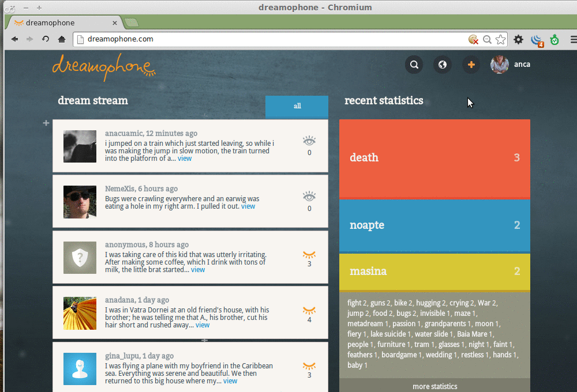
Task: Click the 'dream stream' heading
Action: pyautogui.click(x=93, y=101)
